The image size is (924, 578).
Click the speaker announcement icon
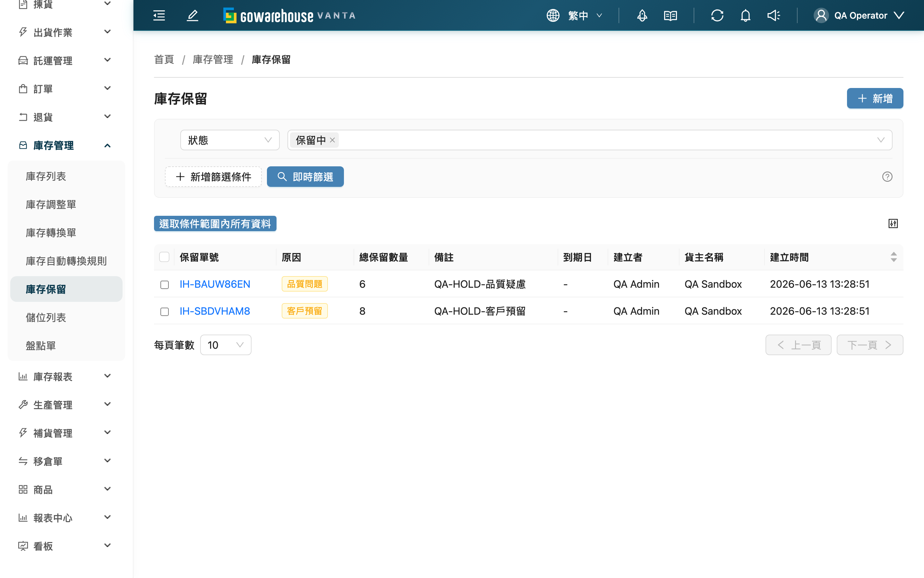[774, 15]
